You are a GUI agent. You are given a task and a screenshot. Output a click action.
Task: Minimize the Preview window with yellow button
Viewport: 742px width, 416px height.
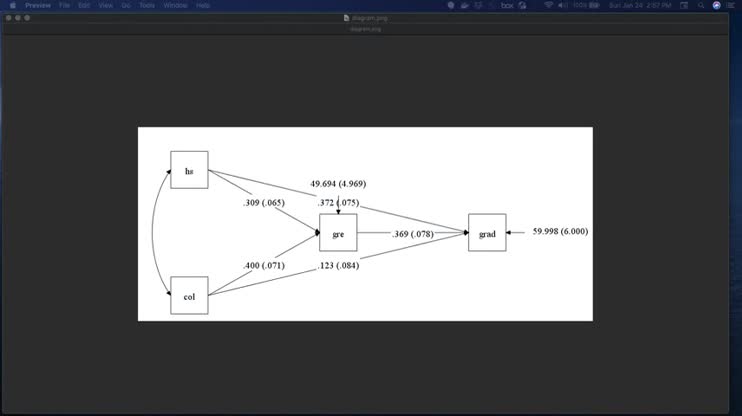point(18,18)
